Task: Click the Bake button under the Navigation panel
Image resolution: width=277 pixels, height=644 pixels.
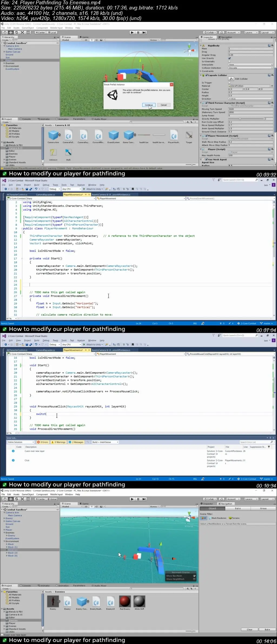Action: (x=267, y=629)
